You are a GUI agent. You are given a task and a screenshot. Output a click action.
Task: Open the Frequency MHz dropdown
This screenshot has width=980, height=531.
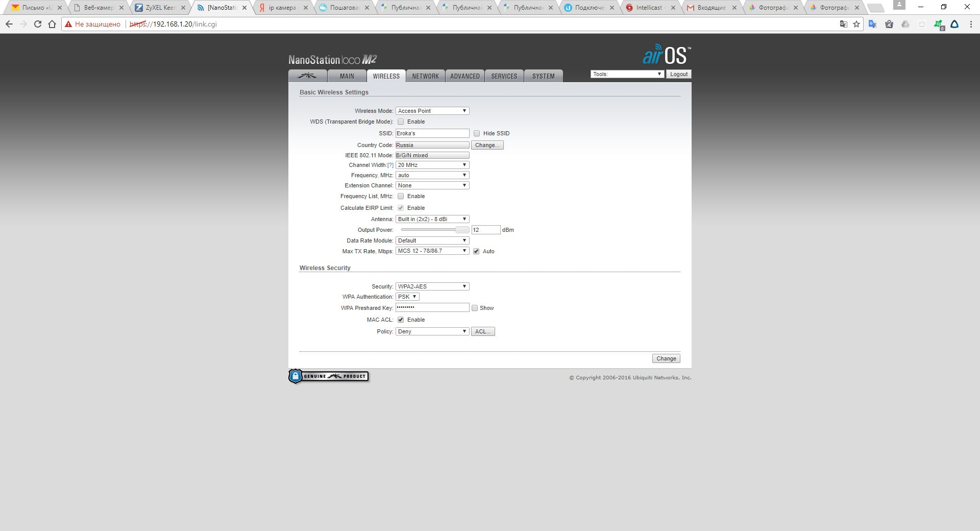(x=432, y=175)
